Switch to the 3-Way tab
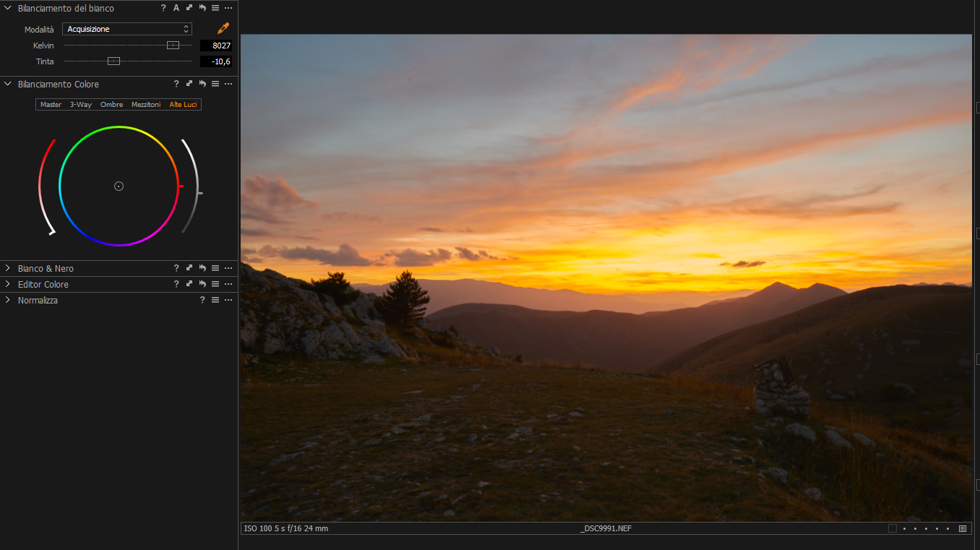This screenshot has height=550, width=980. [x=81, y=104]
